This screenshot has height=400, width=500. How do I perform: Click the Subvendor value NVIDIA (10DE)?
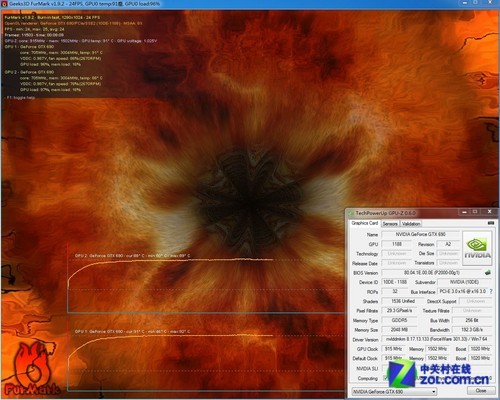point(464,282)
